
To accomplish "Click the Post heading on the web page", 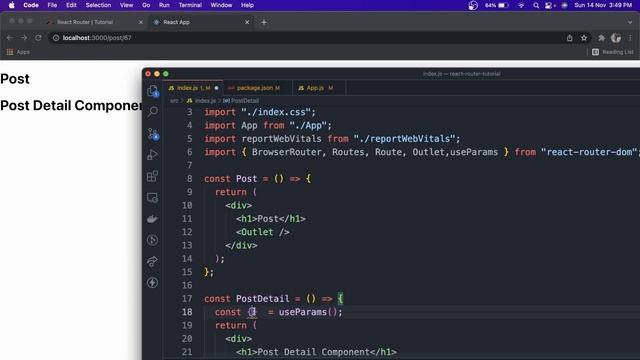I will pyautogui.click(x=15, y=79).
